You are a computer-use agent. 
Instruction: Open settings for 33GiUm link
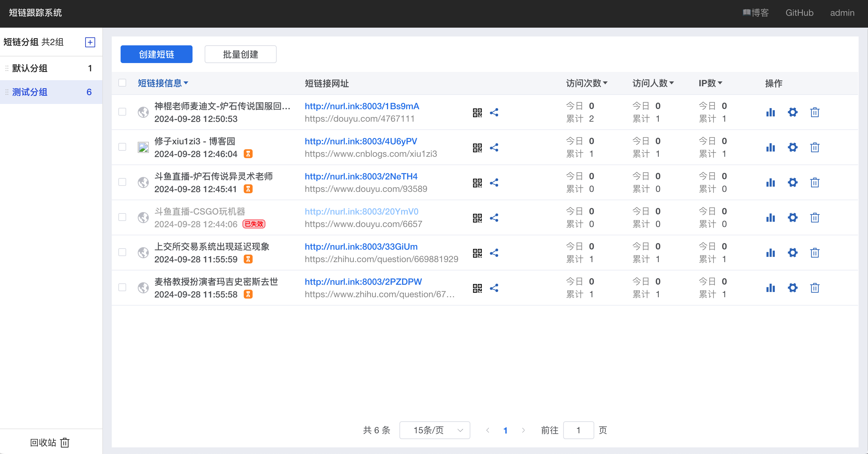(x=792, y=253)
